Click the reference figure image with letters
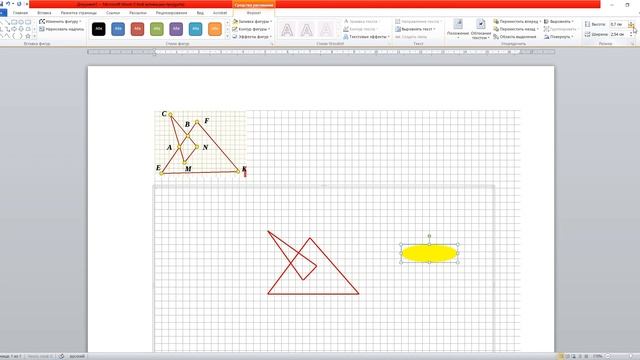This screenshot has width=640, height=360. pyautogui.click(x=200, y=144)
